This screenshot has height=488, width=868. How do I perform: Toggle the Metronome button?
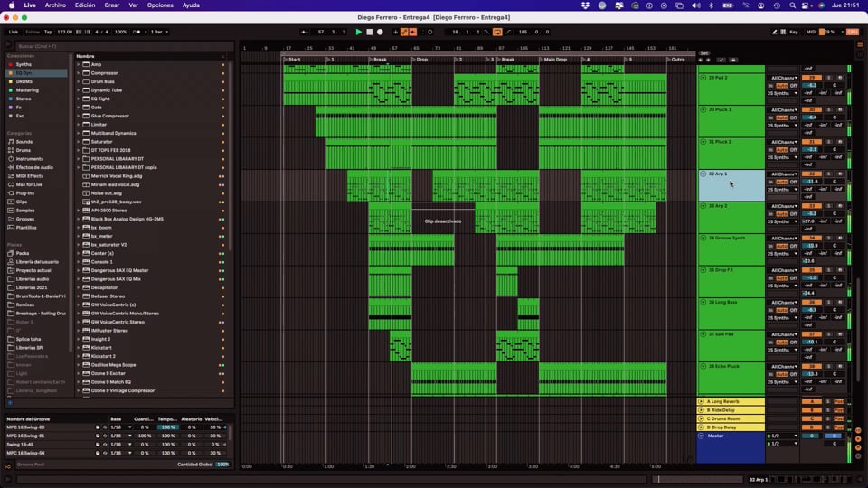[x=137, y=33]
